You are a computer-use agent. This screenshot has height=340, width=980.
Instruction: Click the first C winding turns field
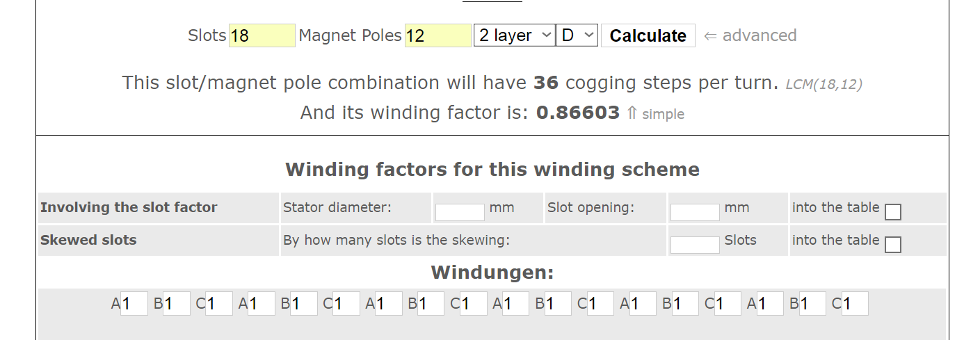(x=219, y=304)
